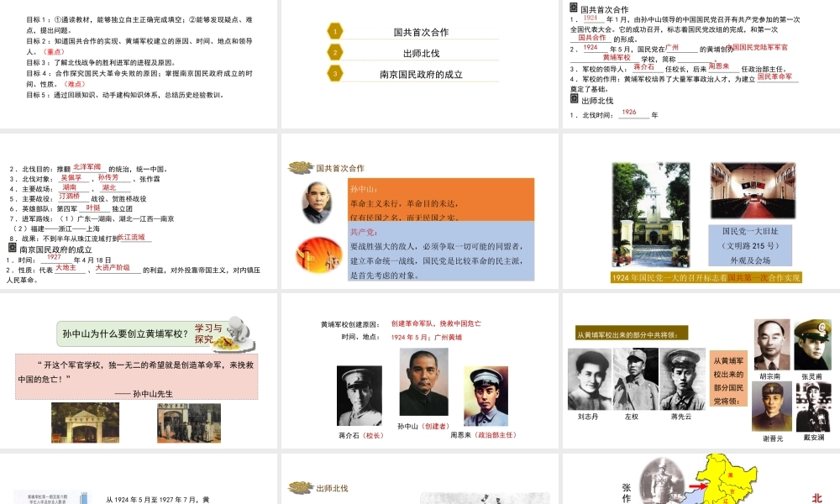Select the yellow northeast China map
The height and width of the screenshot is (504, 840).
[x=727, y=480]
